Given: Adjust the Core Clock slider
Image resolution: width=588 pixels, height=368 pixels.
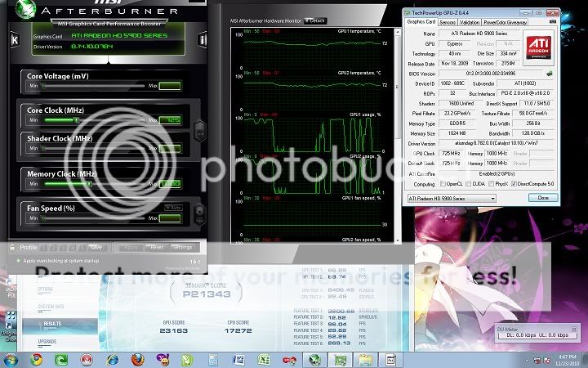Looking at the screenshot, I should pyautogui.click(x=94, y=119).
